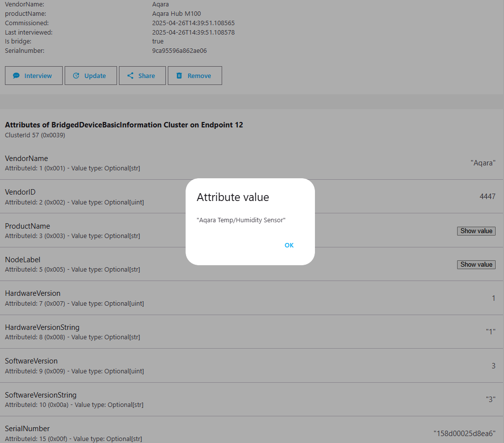Click the 4447 VendorID value

487,196
